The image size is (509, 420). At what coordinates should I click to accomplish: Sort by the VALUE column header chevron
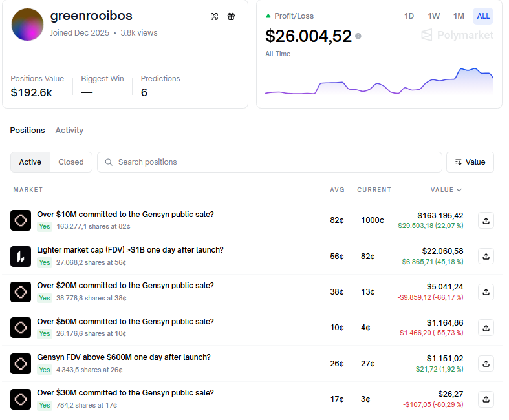459,190
